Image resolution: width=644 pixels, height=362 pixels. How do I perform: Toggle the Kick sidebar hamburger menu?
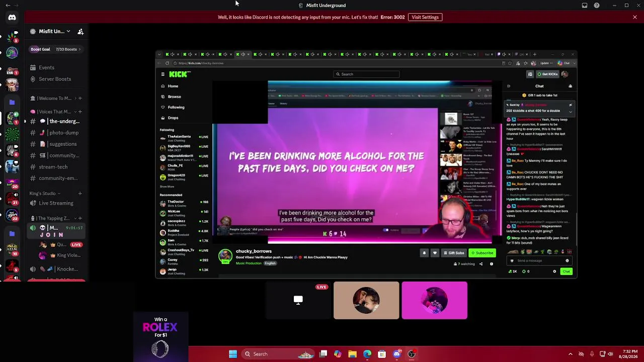(x=163, y=74)
